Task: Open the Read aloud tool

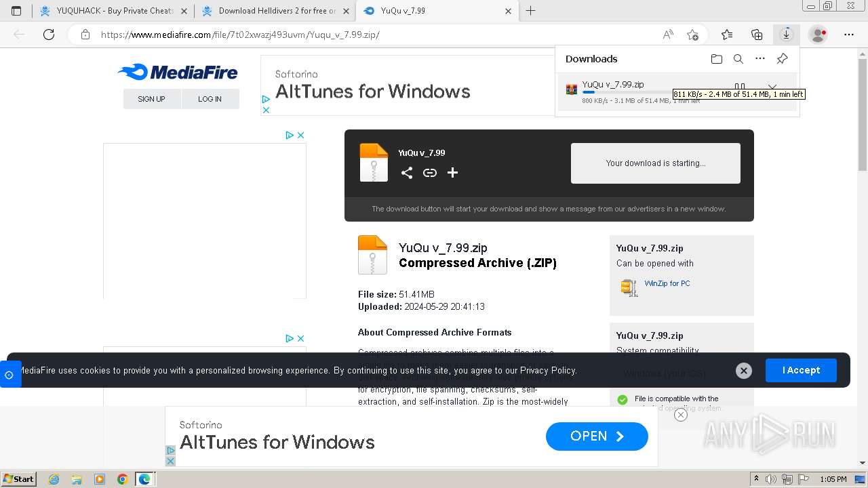Action: pos(668,35)
